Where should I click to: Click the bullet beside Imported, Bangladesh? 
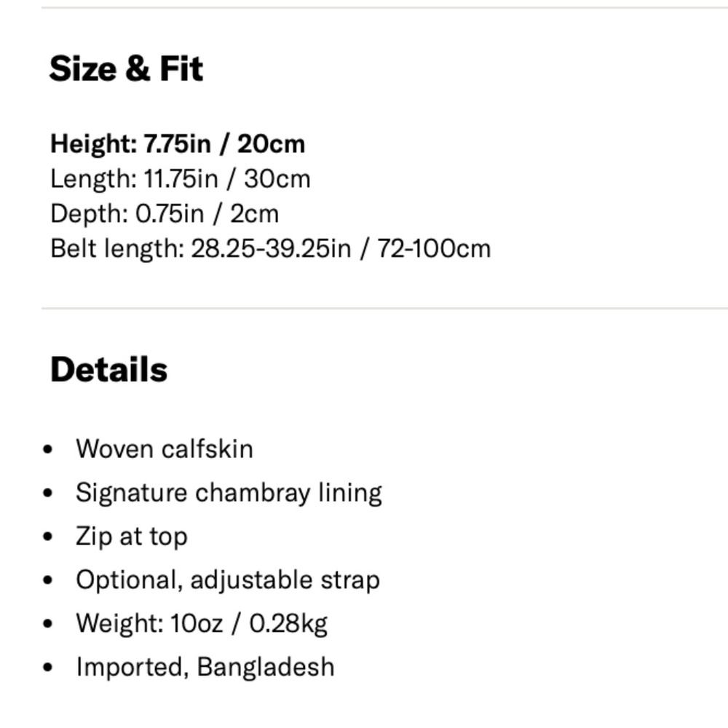(47, 667)
